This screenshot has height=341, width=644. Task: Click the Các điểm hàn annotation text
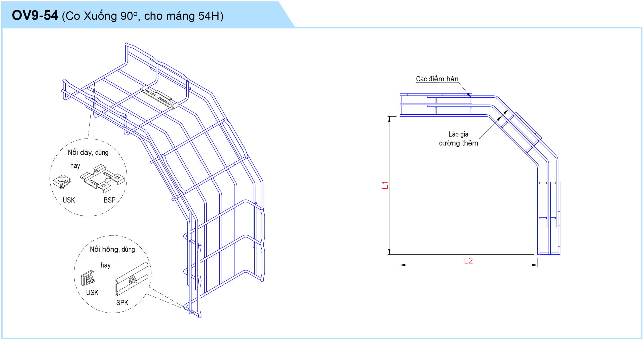click(437, 79)
